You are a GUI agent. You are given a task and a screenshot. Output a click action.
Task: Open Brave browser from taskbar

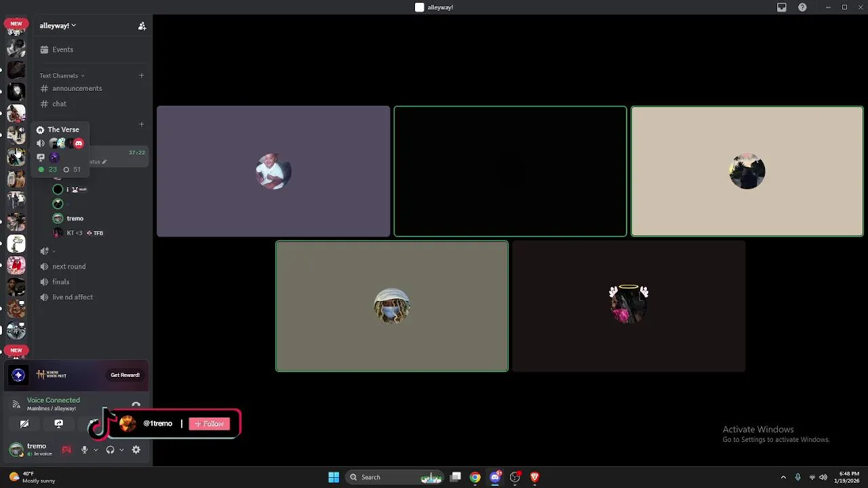pos(534,477)
